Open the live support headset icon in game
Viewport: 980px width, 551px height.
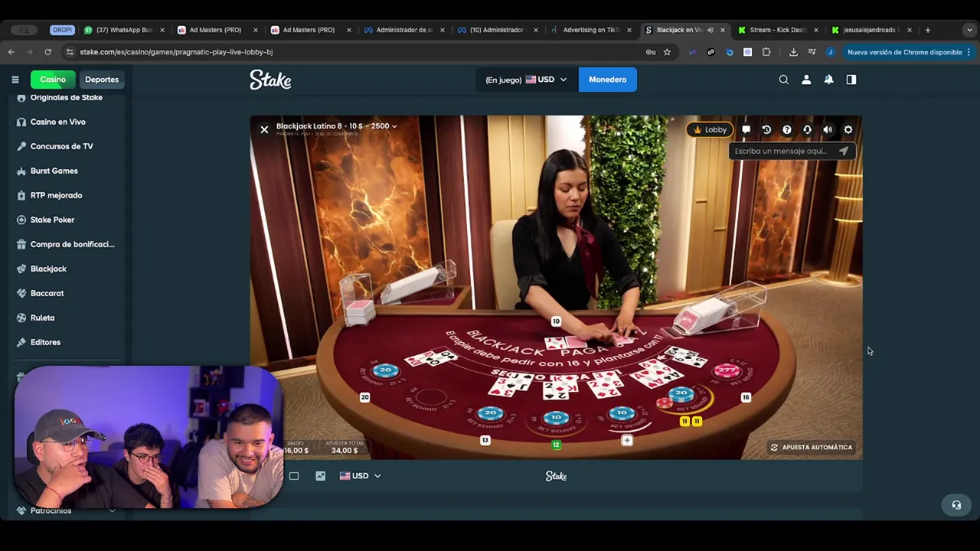pyautogui.click(x=807, y=130)
